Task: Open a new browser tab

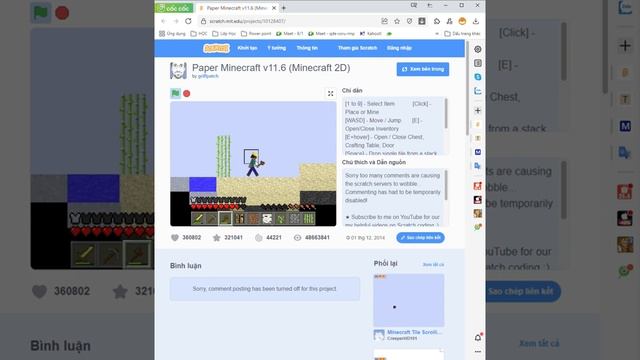Action: pos(284,8)
